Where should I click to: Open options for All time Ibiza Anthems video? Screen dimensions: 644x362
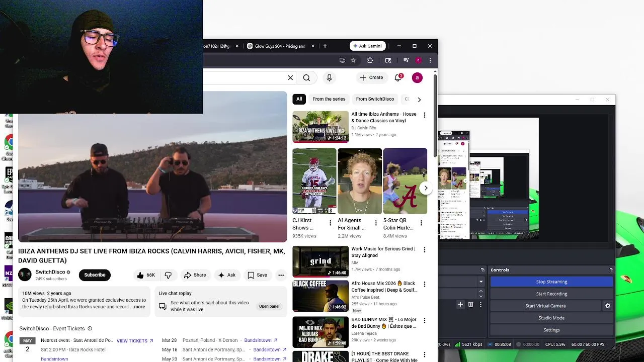424,115
